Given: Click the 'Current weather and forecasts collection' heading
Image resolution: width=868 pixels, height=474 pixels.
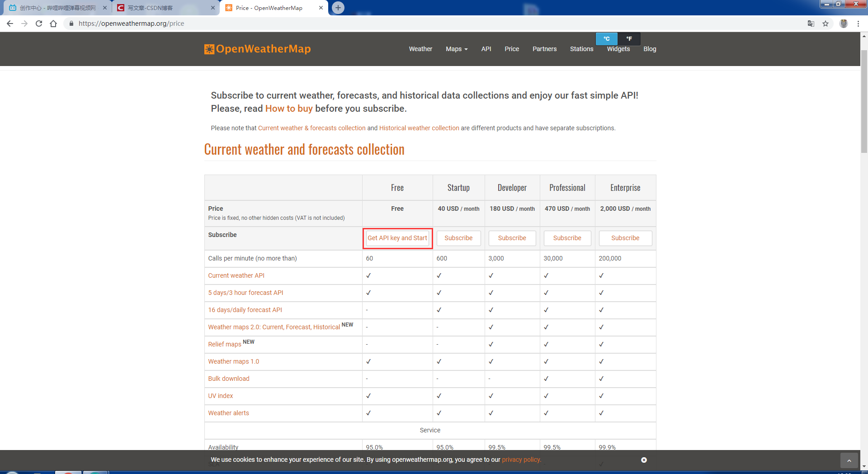Looking at the screenshot, I should point(304,149).
